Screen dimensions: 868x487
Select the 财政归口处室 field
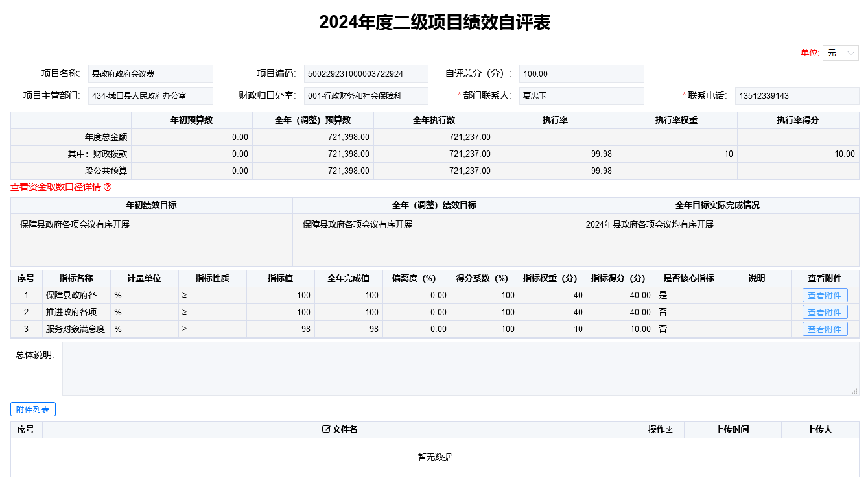click(366, 96)
